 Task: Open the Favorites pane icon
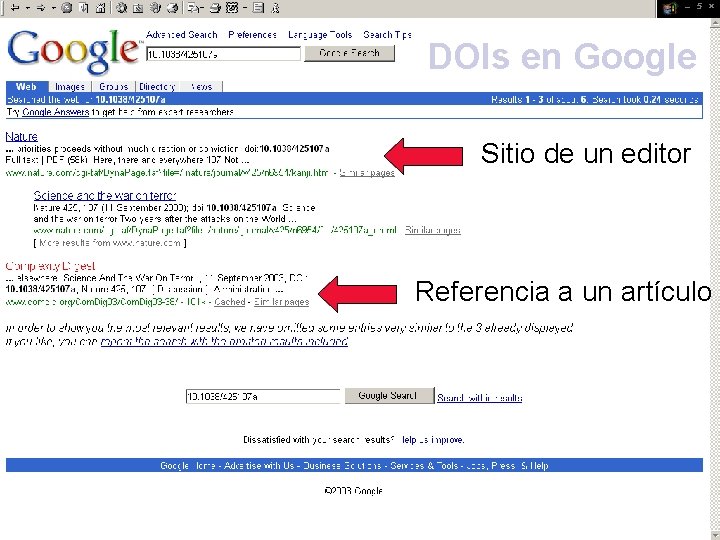[x=138, y=7]
